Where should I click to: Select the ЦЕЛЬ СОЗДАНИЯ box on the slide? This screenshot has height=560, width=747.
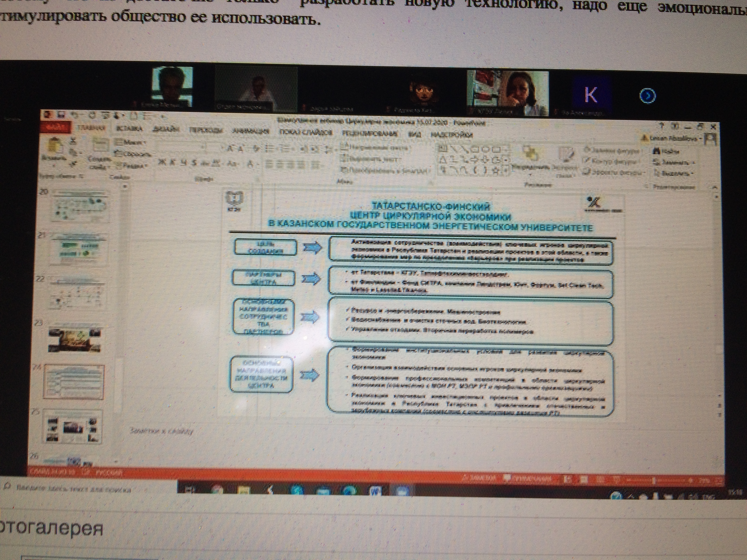265,248
